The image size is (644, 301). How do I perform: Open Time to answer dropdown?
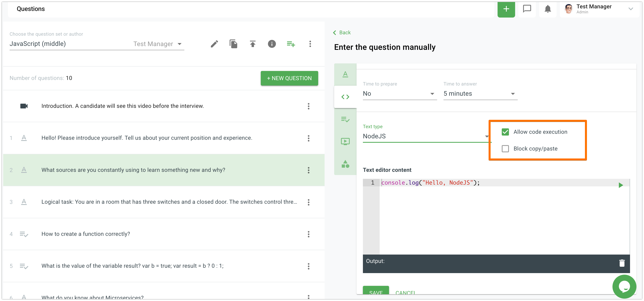tap(480, 94)
